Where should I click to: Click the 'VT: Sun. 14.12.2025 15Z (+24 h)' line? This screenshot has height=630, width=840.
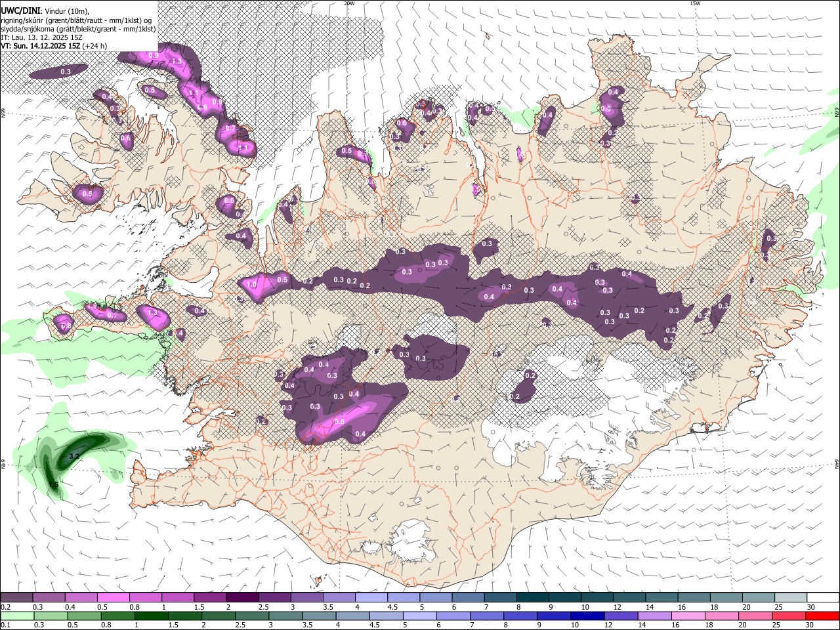click(x=54, y=46)
